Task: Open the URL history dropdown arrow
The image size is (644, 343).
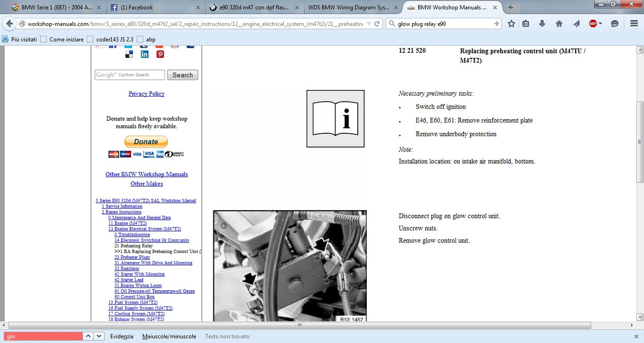Action: coord(369,24)
